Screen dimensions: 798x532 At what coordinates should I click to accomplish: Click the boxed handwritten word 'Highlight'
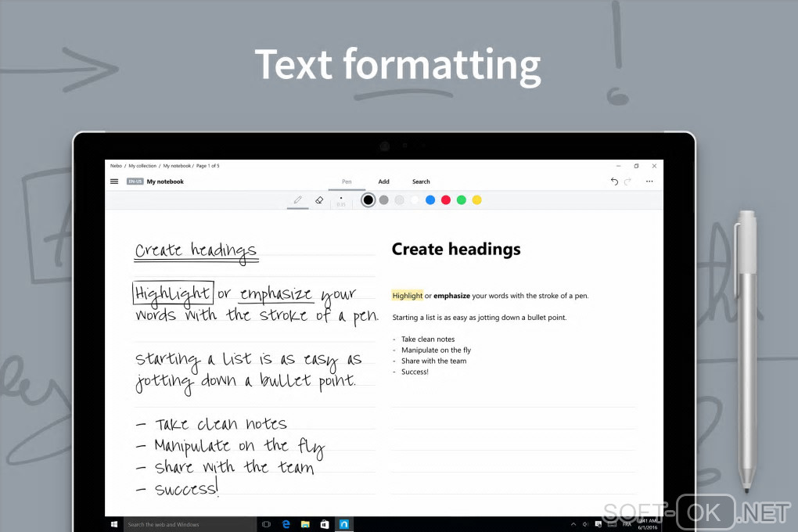click(x=173, y=293)
